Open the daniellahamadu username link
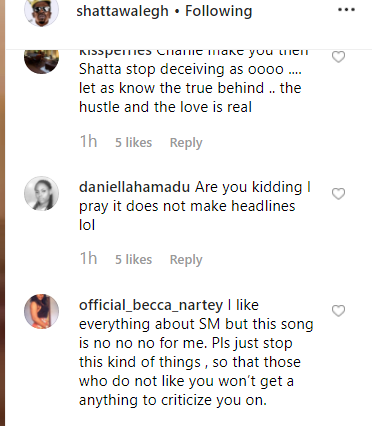372x426 pixels. (134, 187)
